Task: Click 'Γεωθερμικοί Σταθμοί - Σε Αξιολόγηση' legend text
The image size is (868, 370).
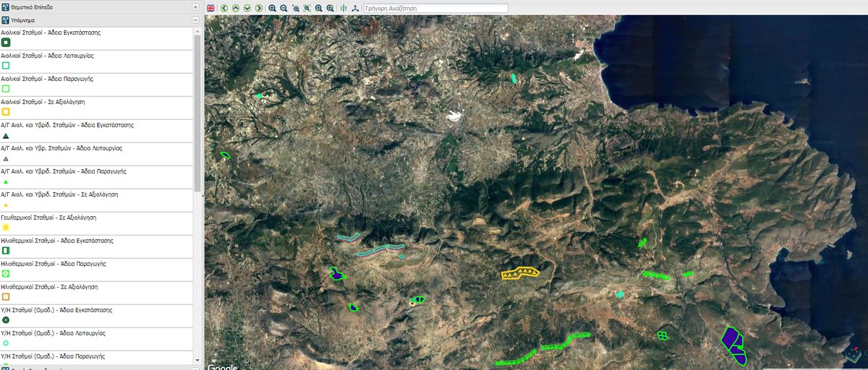Action: pyautogui.click(x=50, y=218)
